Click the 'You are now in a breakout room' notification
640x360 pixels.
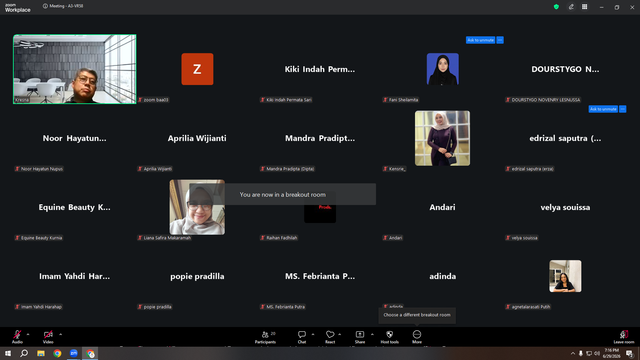[x=282, y=194]
